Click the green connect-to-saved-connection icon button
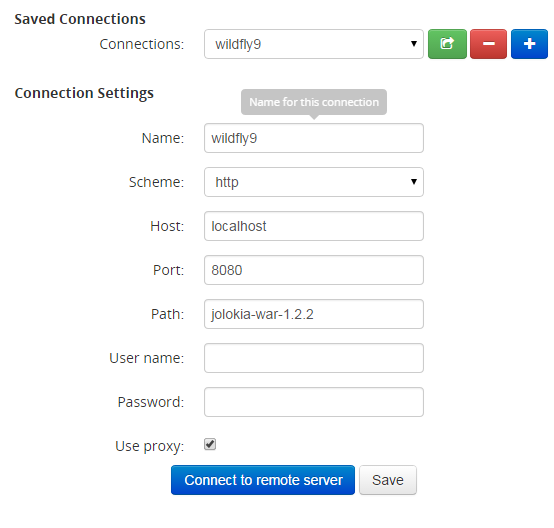This screenshot has height=528, width=554. 447,44
